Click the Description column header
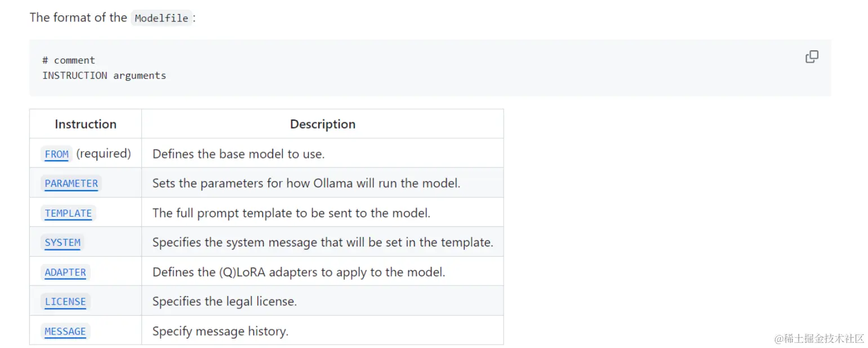Screen dimensions: 868x348 (x=322, y=124)
